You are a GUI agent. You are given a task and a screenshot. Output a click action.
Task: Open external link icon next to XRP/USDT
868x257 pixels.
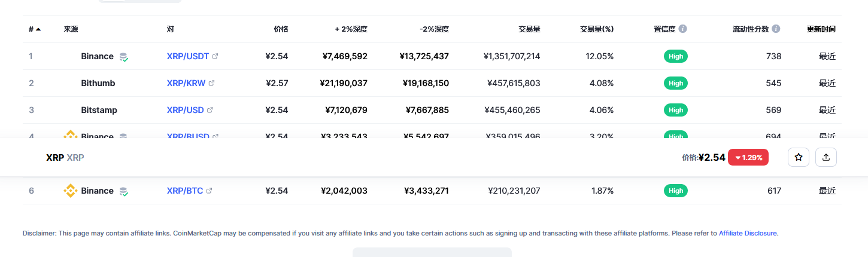[216, 57]
